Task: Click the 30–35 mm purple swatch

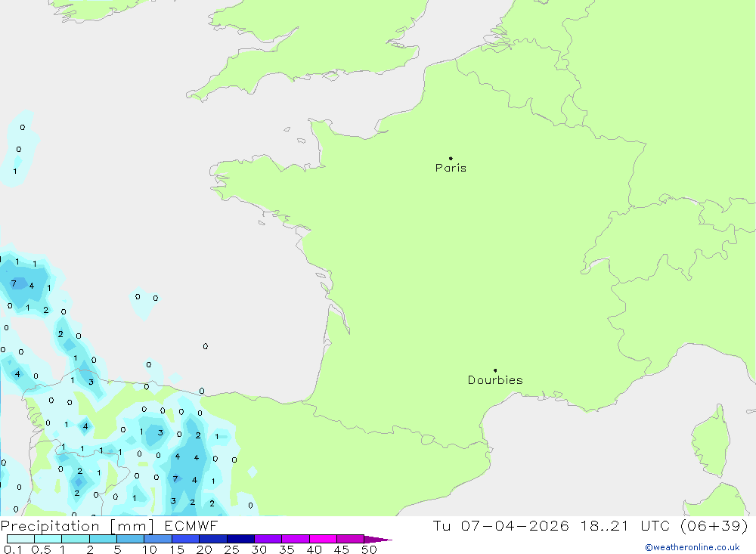Action: tap(268, 539)
